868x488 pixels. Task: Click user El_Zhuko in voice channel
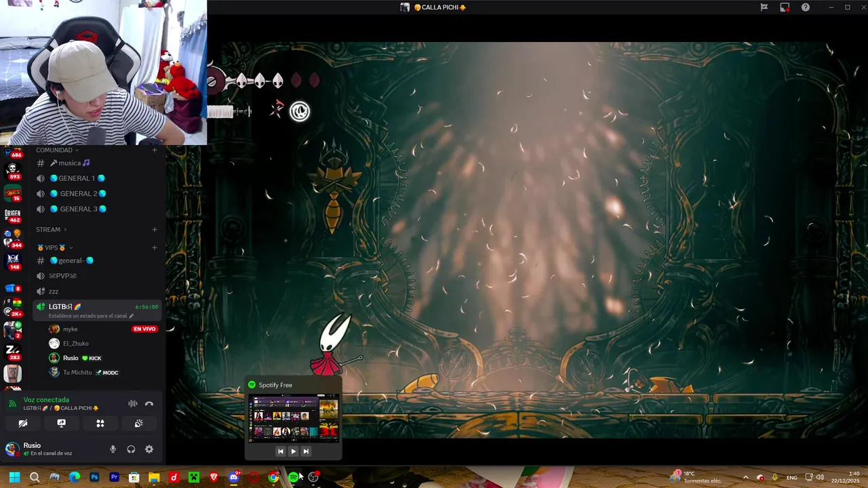tap(75, 344)
